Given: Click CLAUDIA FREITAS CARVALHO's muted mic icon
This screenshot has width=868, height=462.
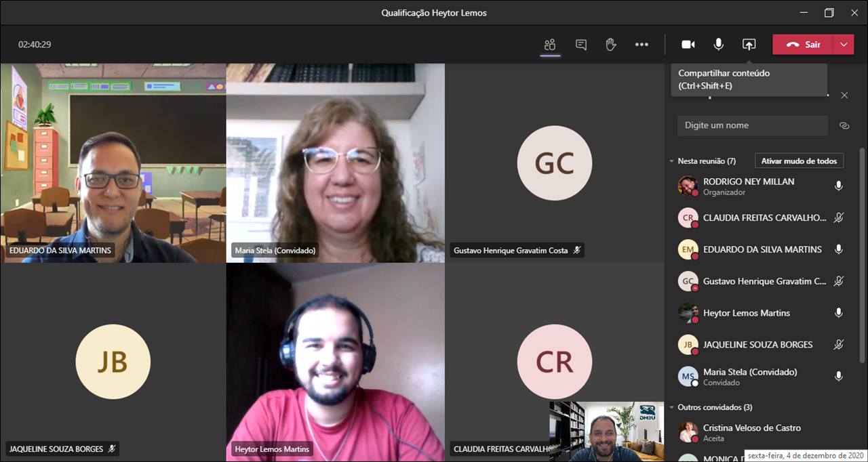Looking at the screenshot, I should click(839, 217).
